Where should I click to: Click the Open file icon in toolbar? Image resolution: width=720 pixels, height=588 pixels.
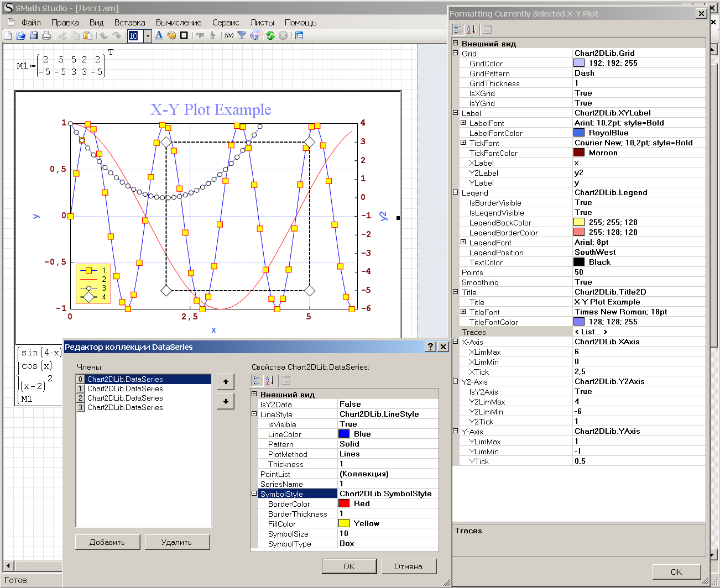click(x=20, y=35)
